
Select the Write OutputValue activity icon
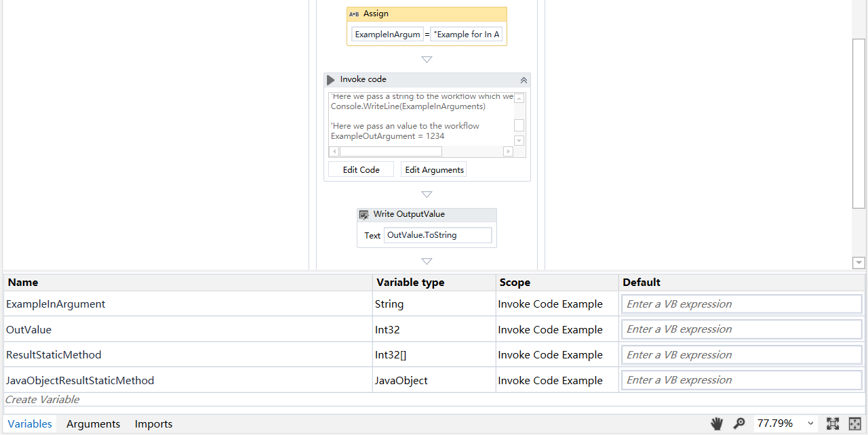pos(364,214)
